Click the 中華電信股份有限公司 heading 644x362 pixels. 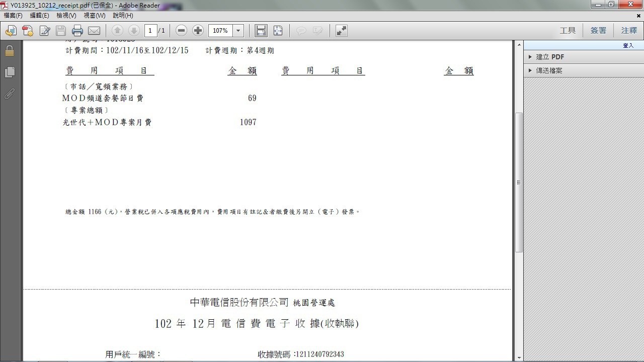[x=239, y=302]
